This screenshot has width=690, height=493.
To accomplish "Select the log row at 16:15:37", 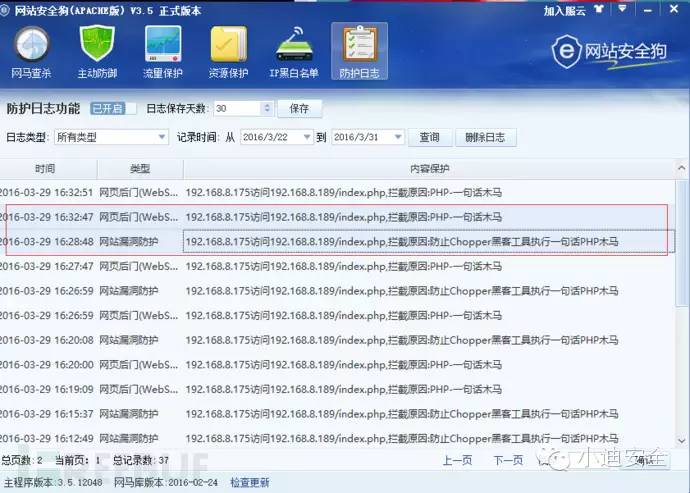I will coord(337,414).
